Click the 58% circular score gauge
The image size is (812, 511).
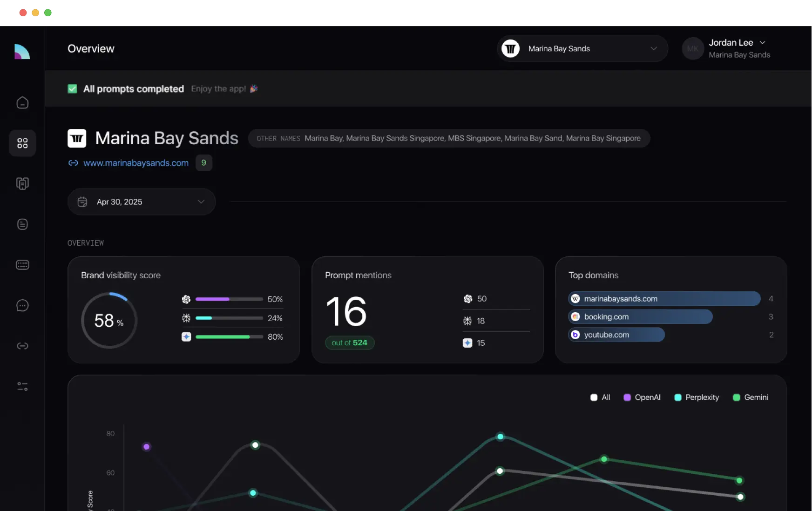[x=109, y=320]
